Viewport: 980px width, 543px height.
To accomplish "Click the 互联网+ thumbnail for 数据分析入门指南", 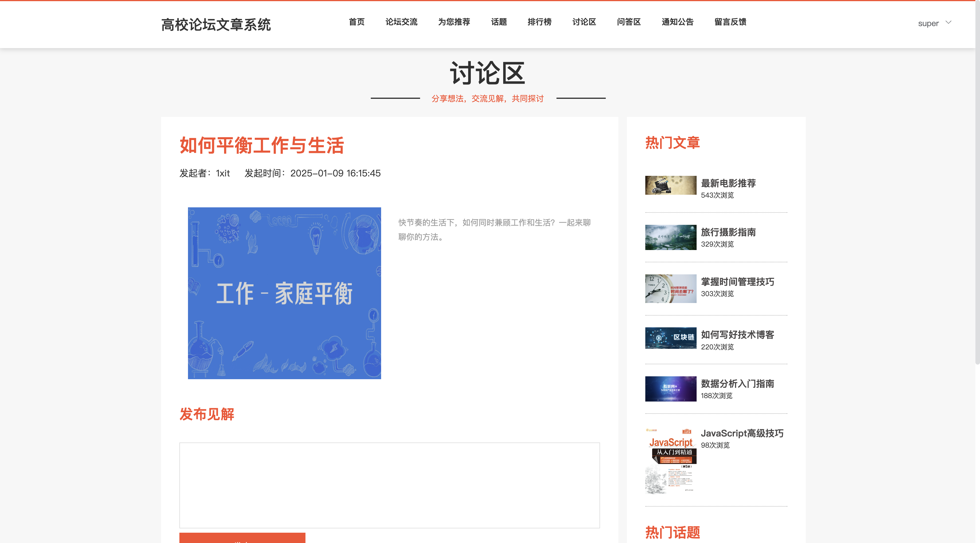I will point(671,389).
